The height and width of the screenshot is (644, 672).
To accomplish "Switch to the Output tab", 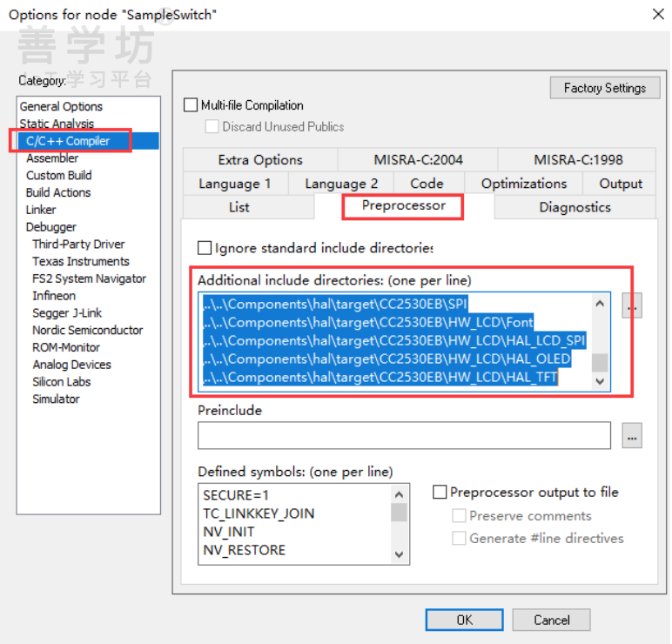I will (x=620, y=184).
